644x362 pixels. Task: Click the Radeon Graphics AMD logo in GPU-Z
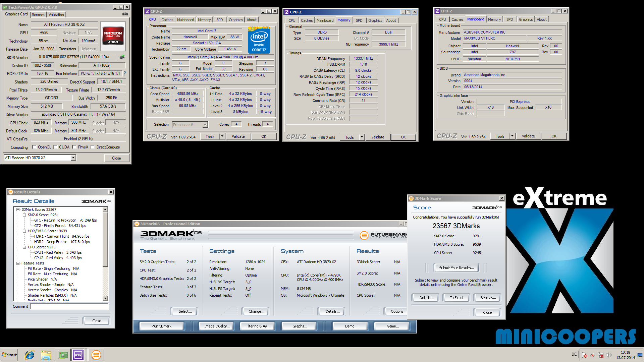point(113,36)
